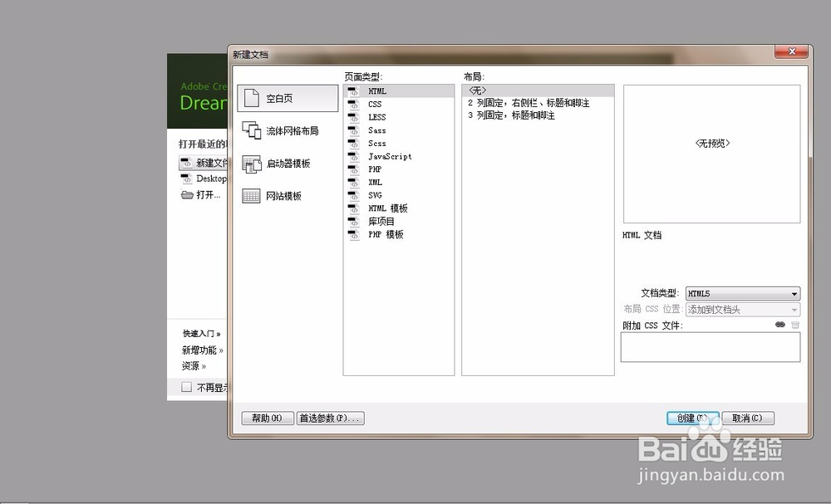Select the <无> layout option
The width and height of the screenshot is (831, 504).
coord(538,91)
